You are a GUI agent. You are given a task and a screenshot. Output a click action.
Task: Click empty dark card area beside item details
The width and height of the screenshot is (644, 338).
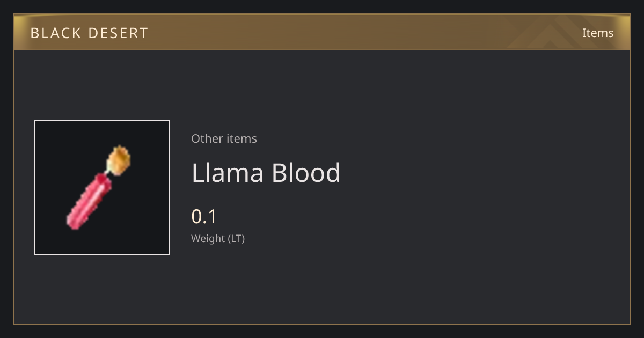(x=483, y=188)
